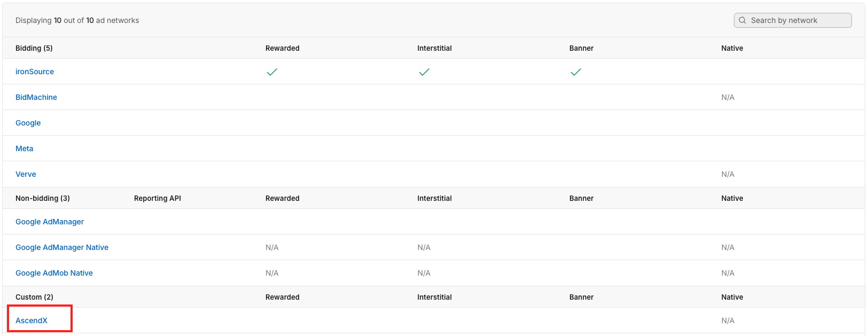Click Google AdManager Native's Rewarded N/A cell

(x=272, y=247)
